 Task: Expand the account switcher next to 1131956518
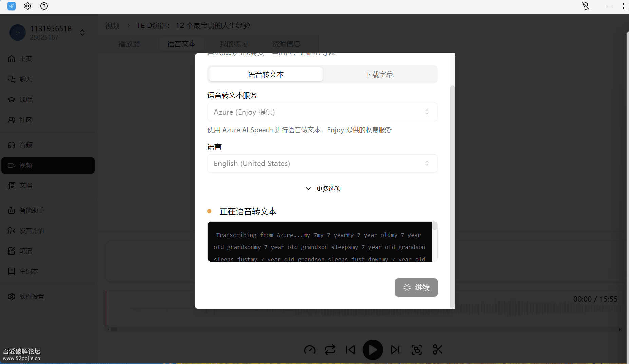point(82,33)
